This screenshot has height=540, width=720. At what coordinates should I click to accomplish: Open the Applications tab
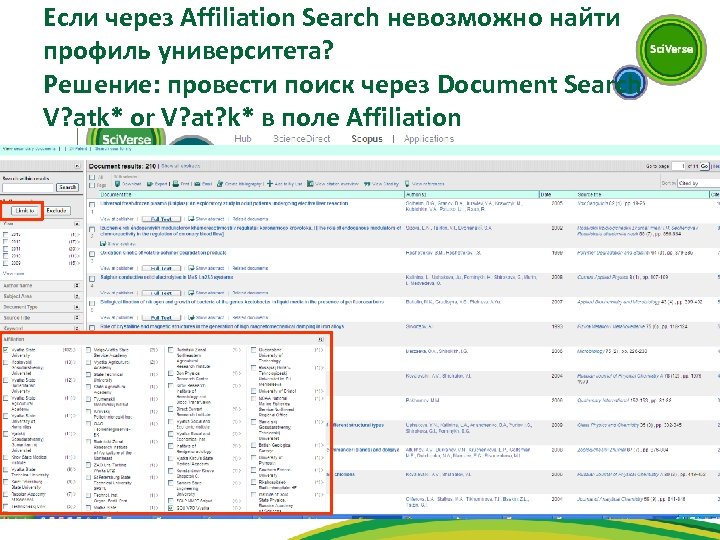click(429, 138)
